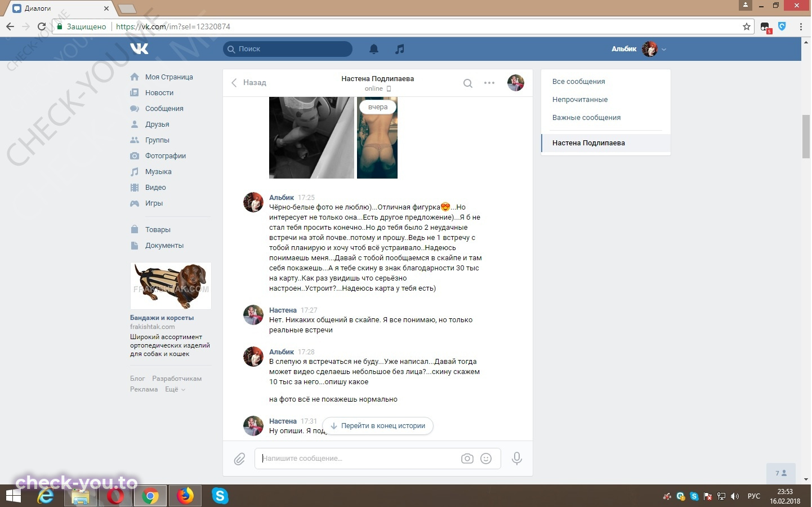Click the camera photo attach icon
This screenshot has height=507, width=812.
(467, 459)
